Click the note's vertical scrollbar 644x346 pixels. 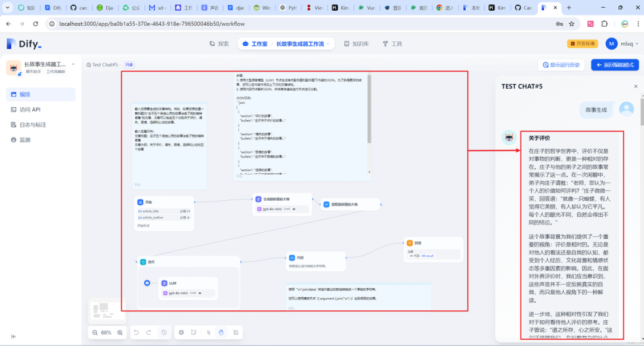[369, 110]
